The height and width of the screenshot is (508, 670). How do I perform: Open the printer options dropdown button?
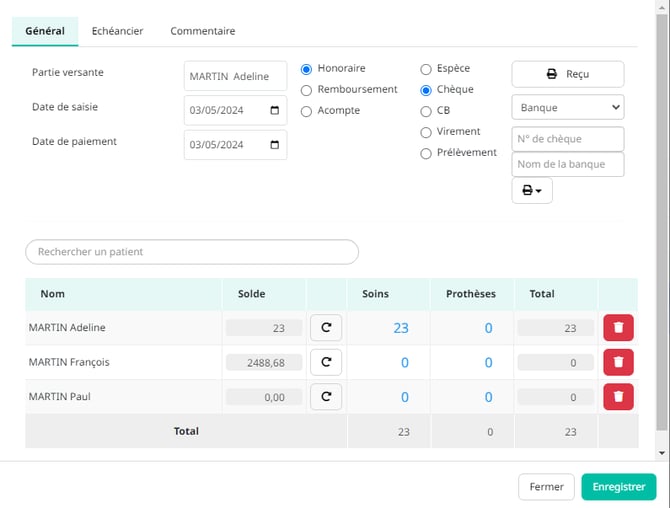point(532,190)
